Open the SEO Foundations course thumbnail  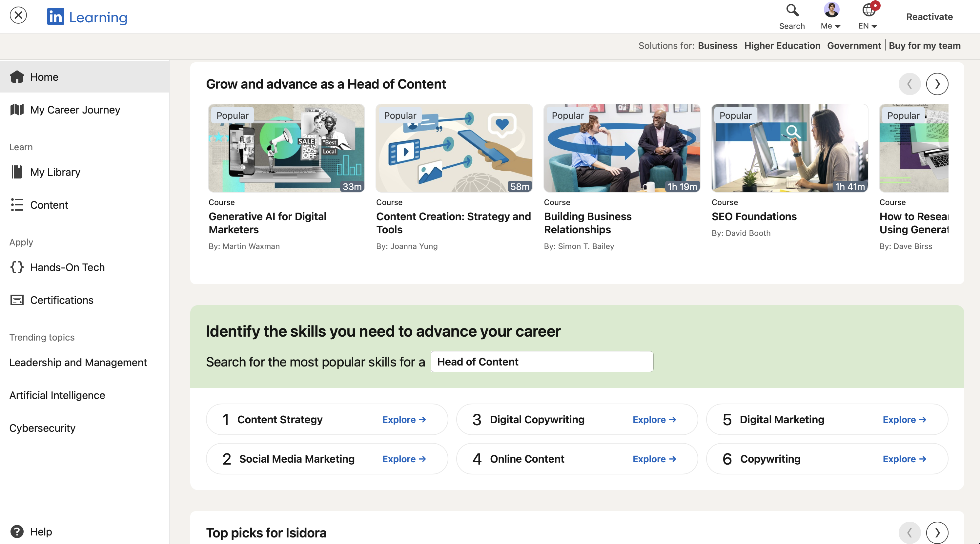(x=789, y=148)
